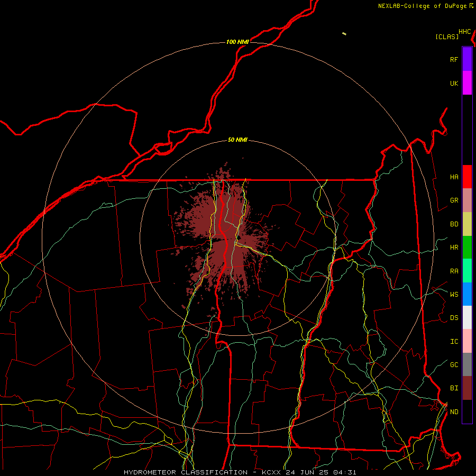476x476 pixels.
Task: Click the 'GC' legend label
Action: [454, 365]
